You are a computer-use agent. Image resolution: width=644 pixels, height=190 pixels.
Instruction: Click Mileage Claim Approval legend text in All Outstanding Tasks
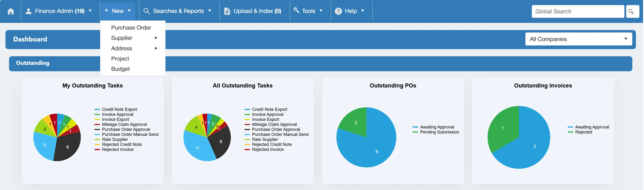[x=274, y=124]
